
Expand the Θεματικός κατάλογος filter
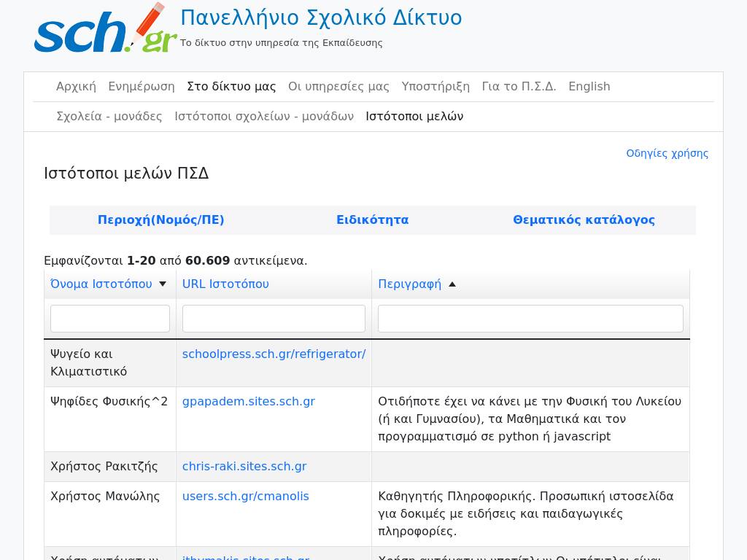584,220
